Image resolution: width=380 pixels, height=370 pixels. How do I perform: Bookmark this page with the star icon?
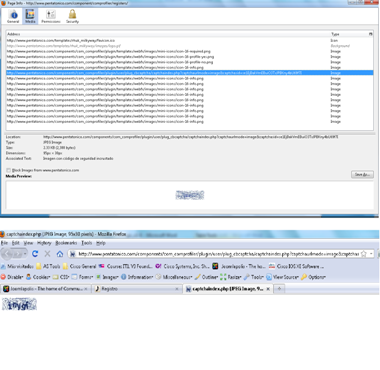point(364,254)
